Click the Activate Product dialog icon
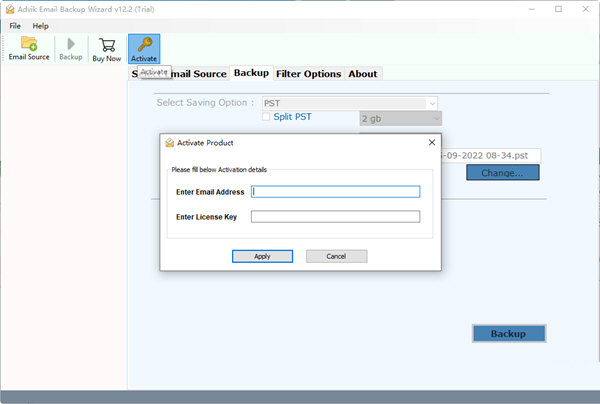The image size is (600, 404). (170, 143)
